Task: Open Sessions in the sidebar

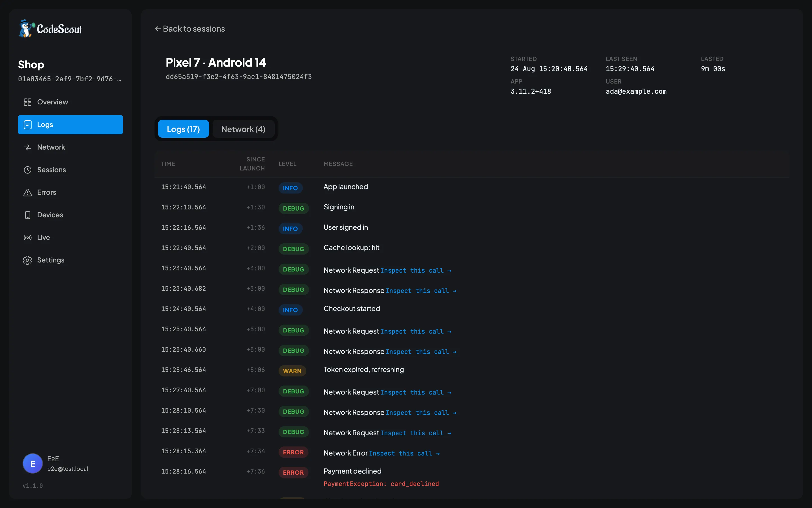Action: coord(70,170)
